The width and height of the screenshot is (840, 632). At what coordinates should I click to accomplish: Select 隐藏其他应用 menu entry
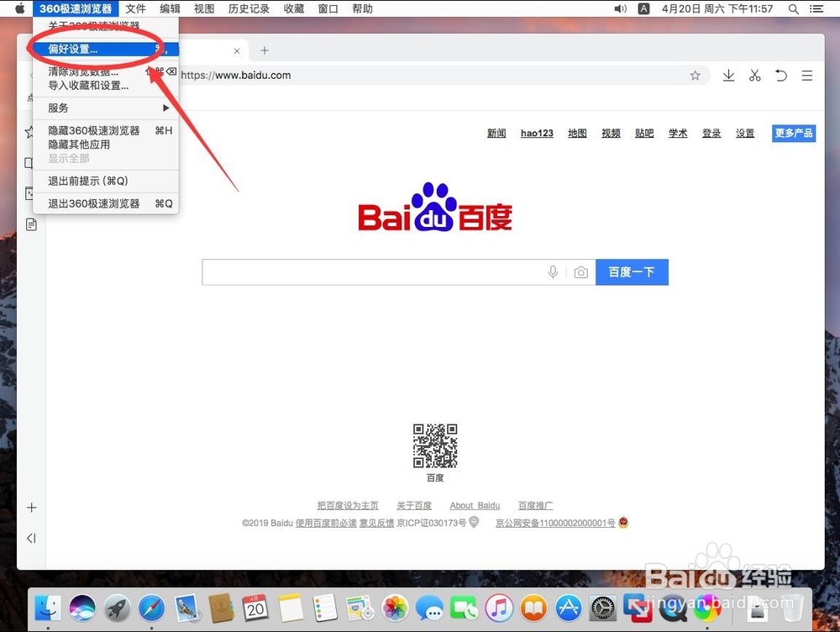(x=106, y=145)
